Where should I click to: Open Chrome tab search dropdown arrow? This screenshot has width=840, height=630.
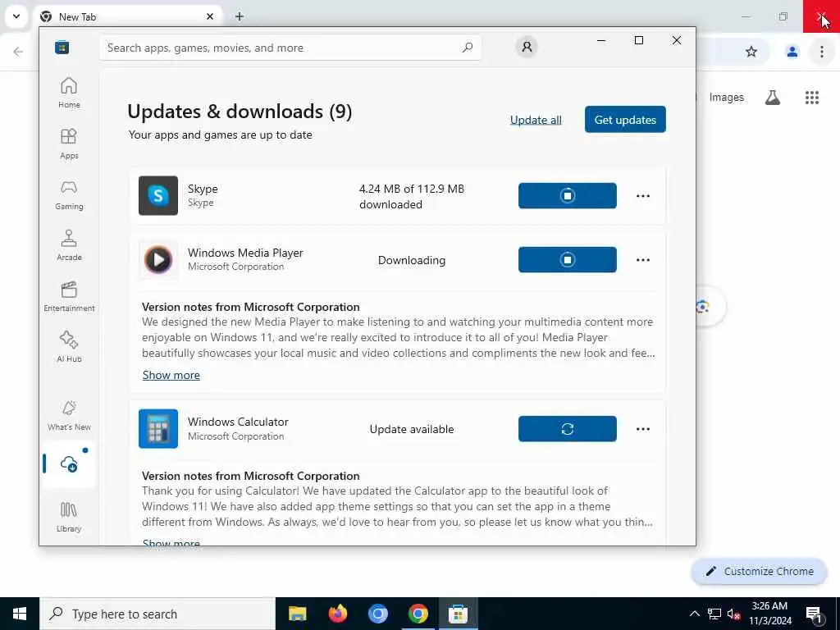pyautogui.click(x=16, y=16)
